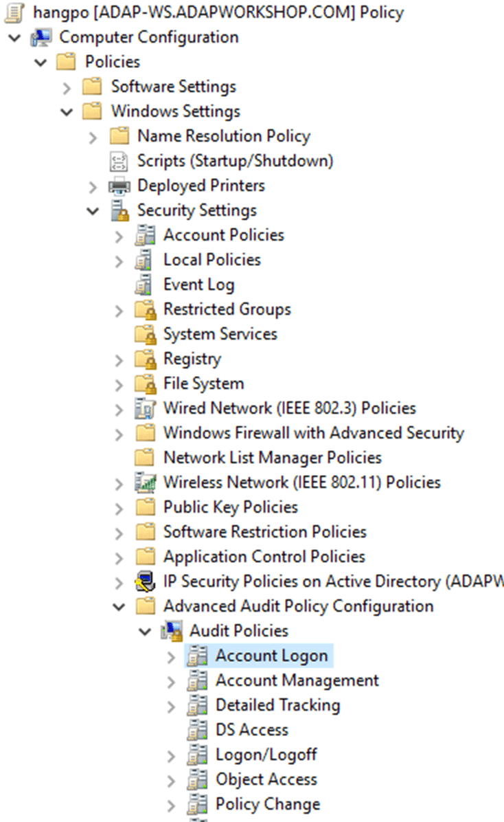Viewport: 504px width, 822px height.
Task: Select the Event Log item
Action: 198,285
